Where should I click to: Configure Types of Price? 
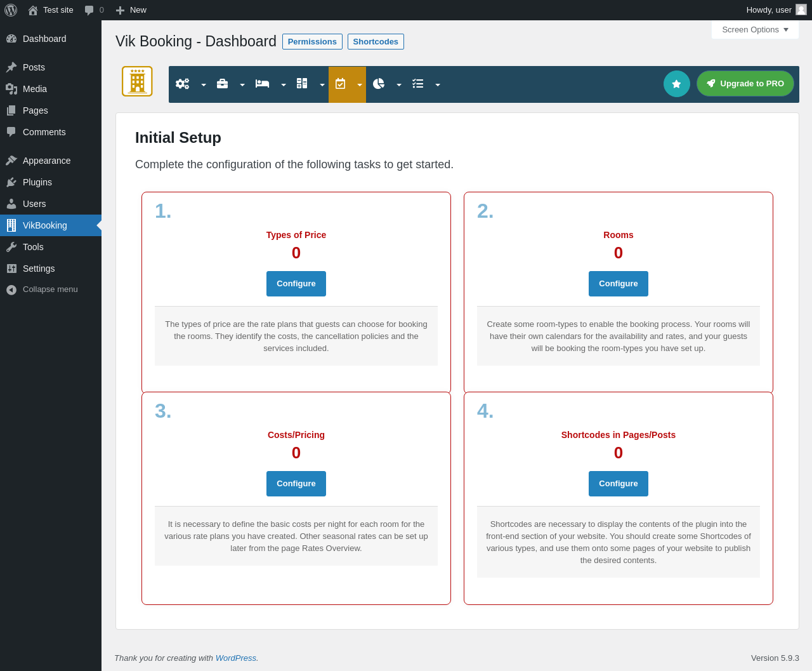click(296, 284)
